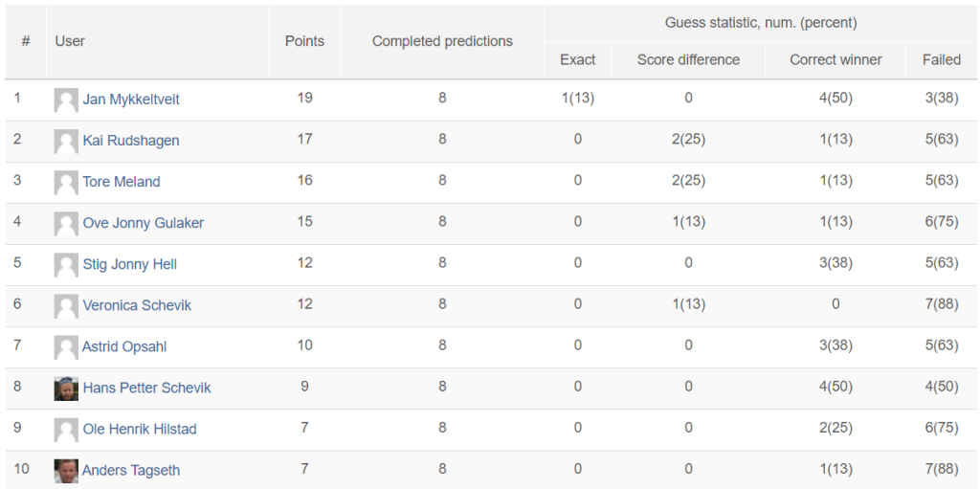Open Ove Jonny Gulaker's profile link

click(144, 223)
